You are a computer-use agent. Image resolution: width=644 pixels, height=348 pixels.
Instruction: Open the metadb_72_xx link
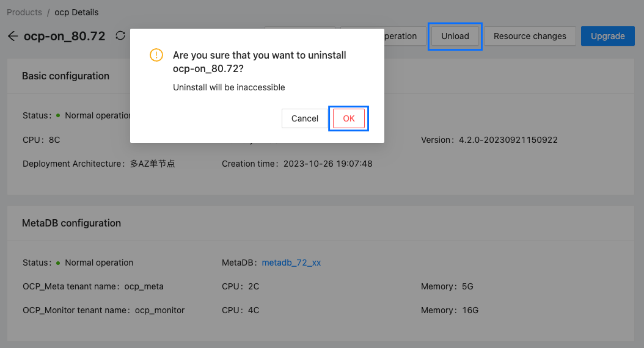pyautogui.click(x=291, y=263)
